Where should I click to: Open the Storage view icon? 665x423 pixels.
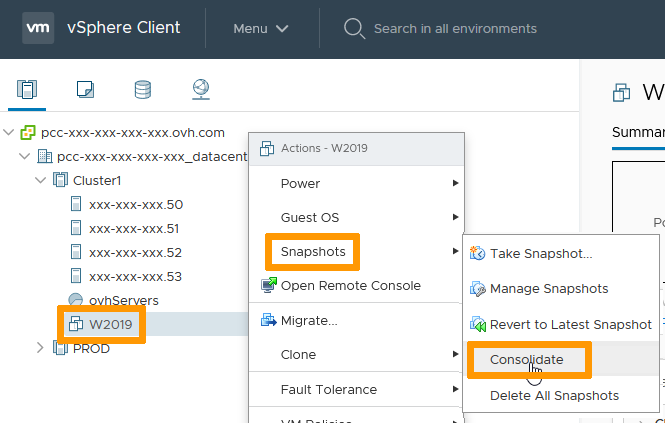click(x=143, y=90)
